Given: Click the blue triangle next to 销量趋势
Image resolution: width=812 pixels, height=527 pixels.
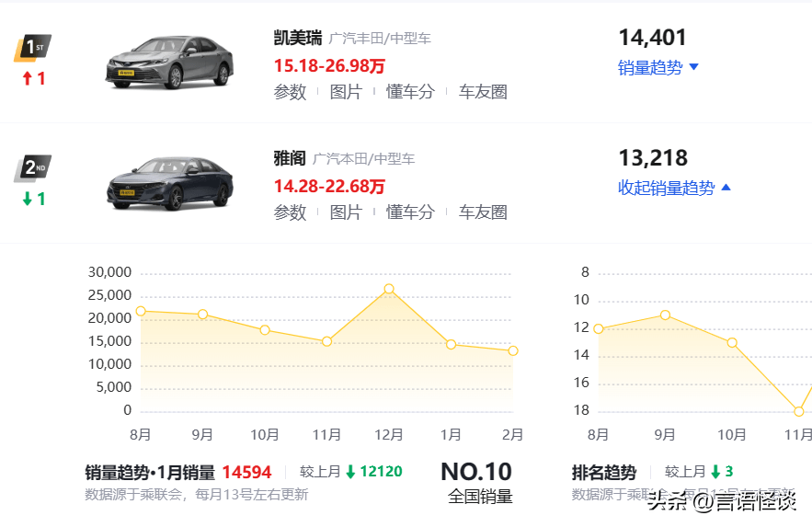Looking at the screenshot, I should [694, 67].
